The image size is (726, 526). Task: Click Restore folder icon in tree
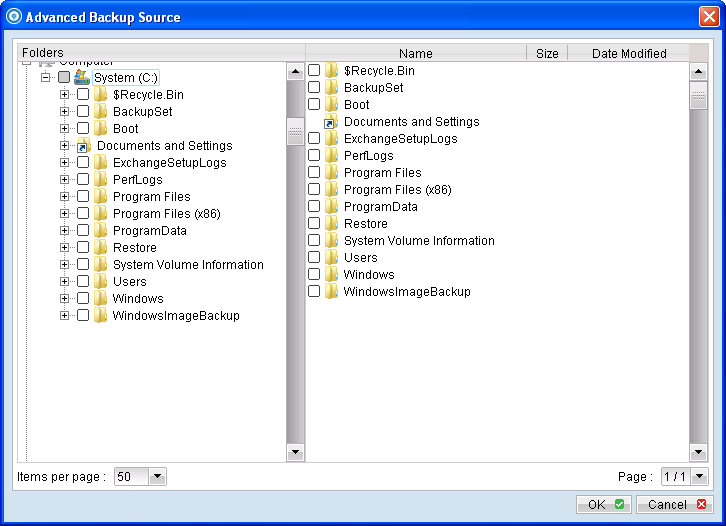pyautogui.click(x=100, y=247)
